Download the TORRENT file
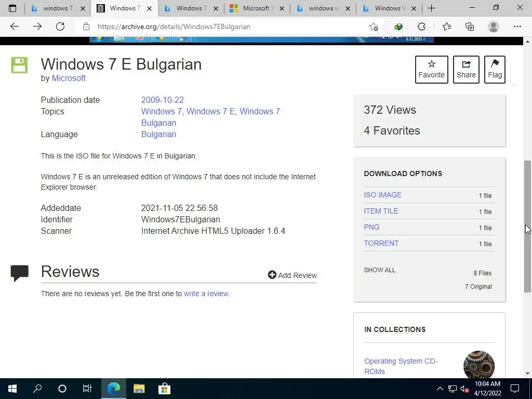The height and width of the screenshot is (399, 532). [x=381, y=243]
